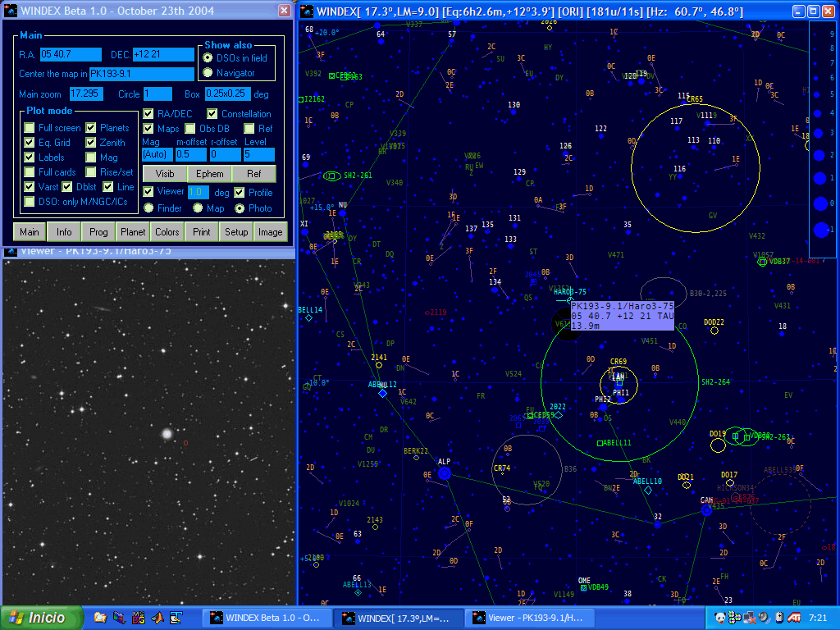The height and width of the screenshot is (630, 840).
Task: Toggle the Full screen checkbox
Action: click(x=30, y=127)
